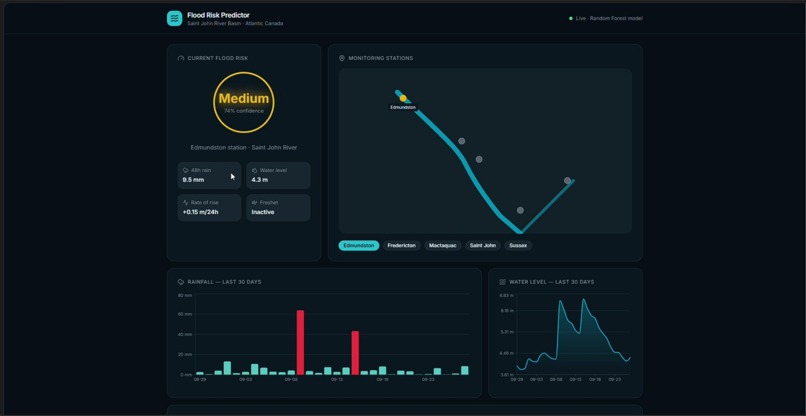The image size is (806, 416).
Task: Click the icon in the Freshet tile
Action: point(254,203)
